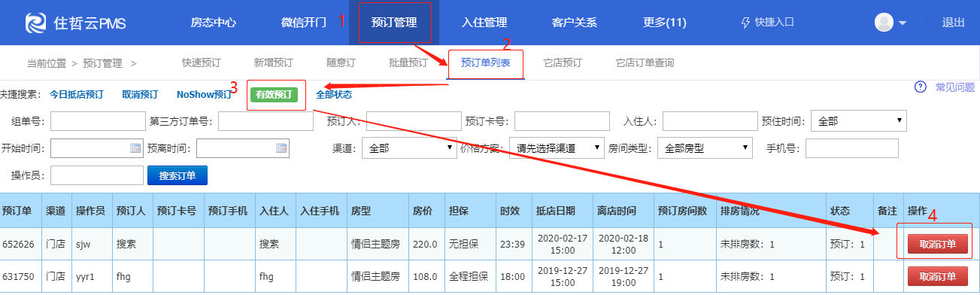Image resolution: width=980 pixels, height=295 pixels.
Task: Click the 房价 column header
Action: (423, 211)
